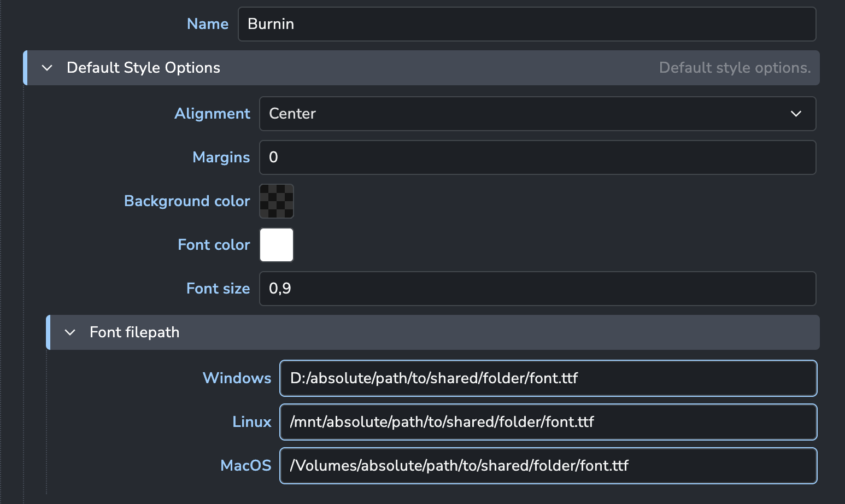Select the Linux font path field
This screenshot has width=845, height=504.
548,422
